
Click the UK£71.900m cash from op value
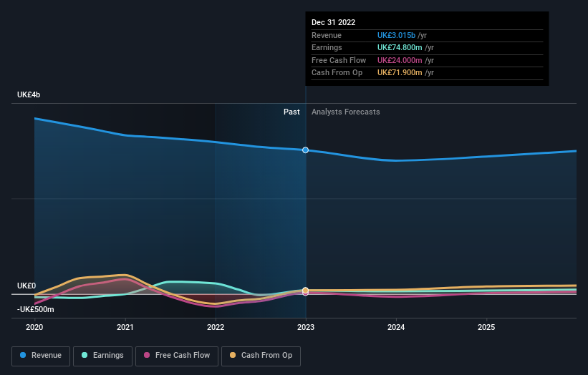click(x=400, y=73)
